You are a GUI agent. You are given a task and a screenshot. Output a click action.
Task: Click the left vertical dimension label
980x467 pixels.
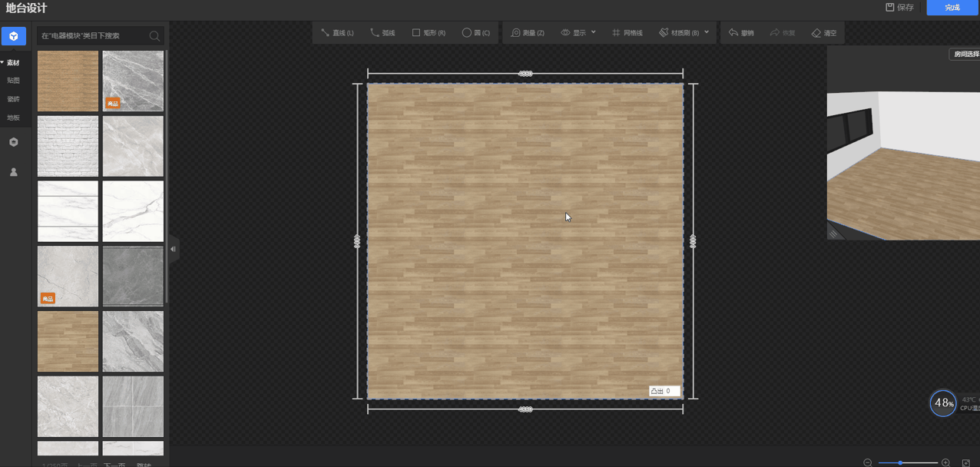tap(357, 241)
